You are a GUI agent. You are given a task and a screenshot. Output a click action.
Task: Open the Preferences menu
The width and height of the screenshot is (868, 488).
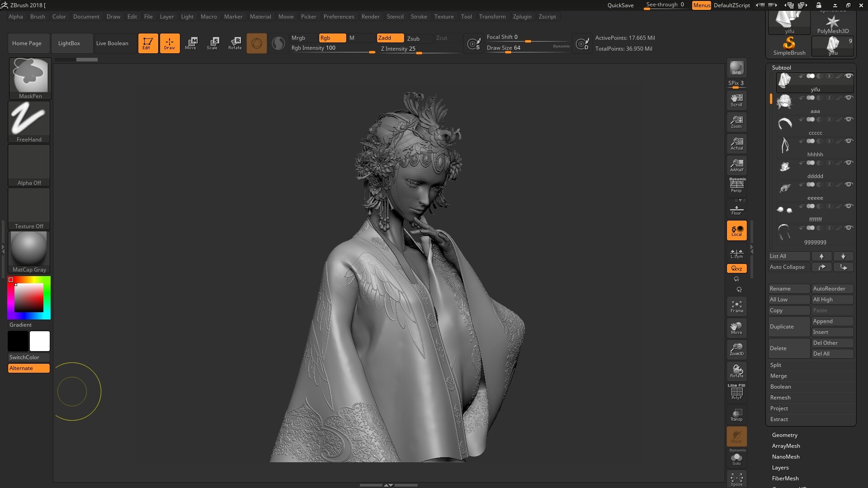click(339, 17)
